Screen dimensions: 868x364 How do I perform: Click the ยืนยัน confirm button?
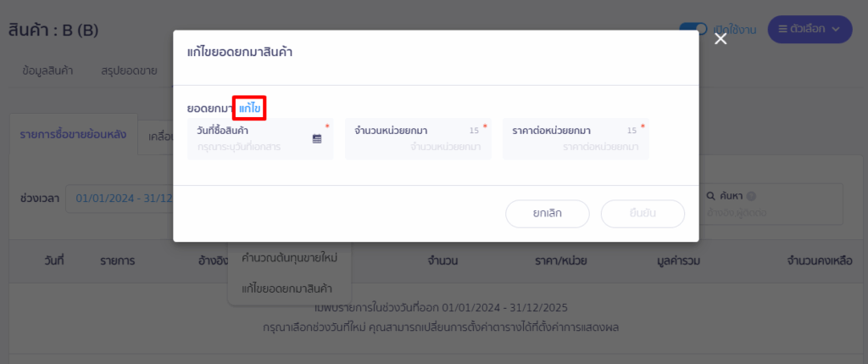click(643, 214)
